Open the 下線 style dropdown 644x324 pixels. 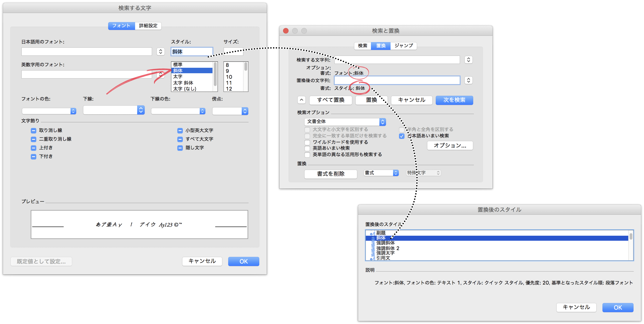coord(114,110)
